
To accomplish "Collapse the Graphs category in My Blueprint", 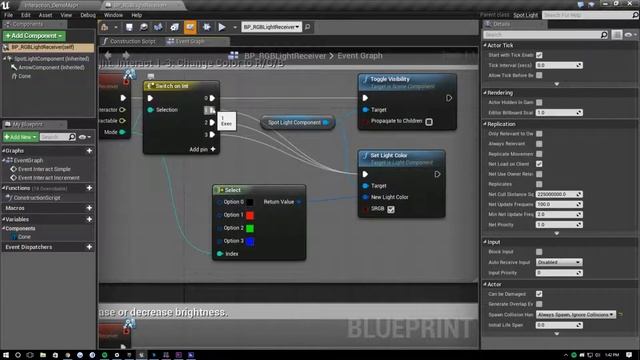I will 4,151.
